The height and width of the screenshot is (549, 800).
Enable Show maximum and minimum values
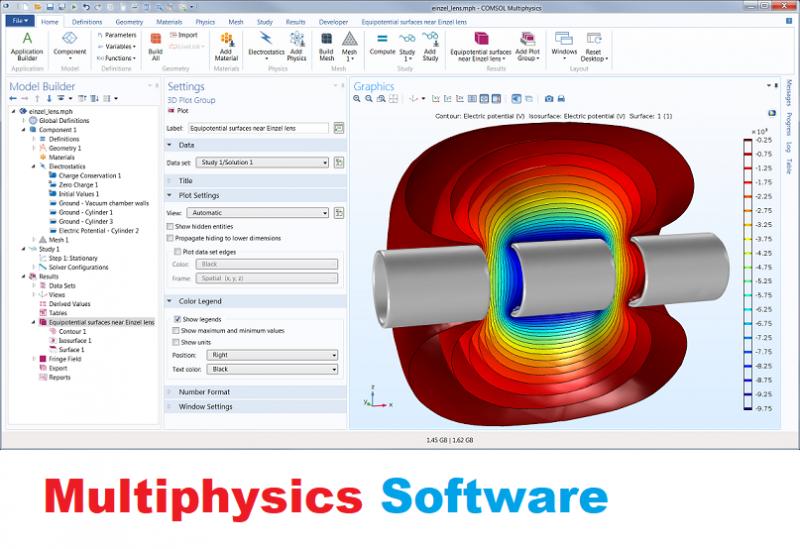coord(176,331)
